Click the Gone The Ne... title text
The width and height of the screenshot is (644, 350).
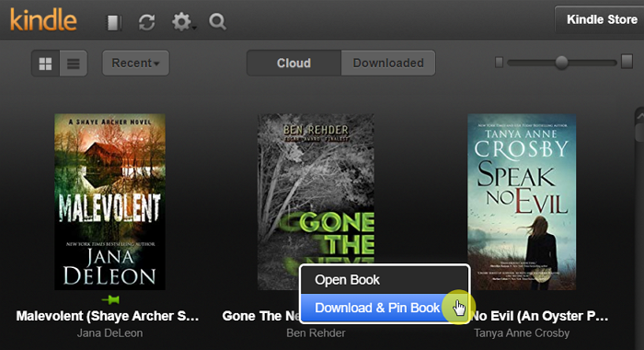tap(260, 316)
